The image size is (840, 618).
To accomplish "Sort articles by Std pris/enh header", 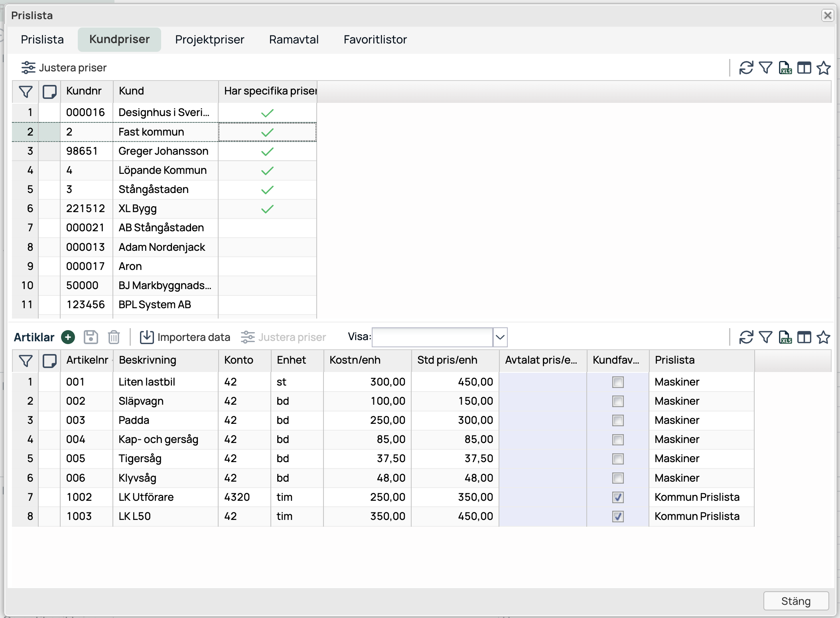I will (447, 360).
